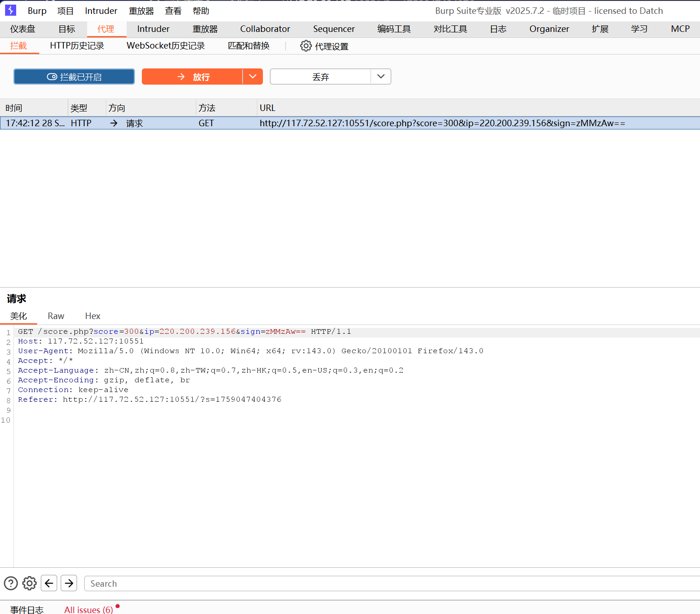700x614 pixels.
Task: Click the ip=220.200.239.156 parameter
Action: coord(190,332)
